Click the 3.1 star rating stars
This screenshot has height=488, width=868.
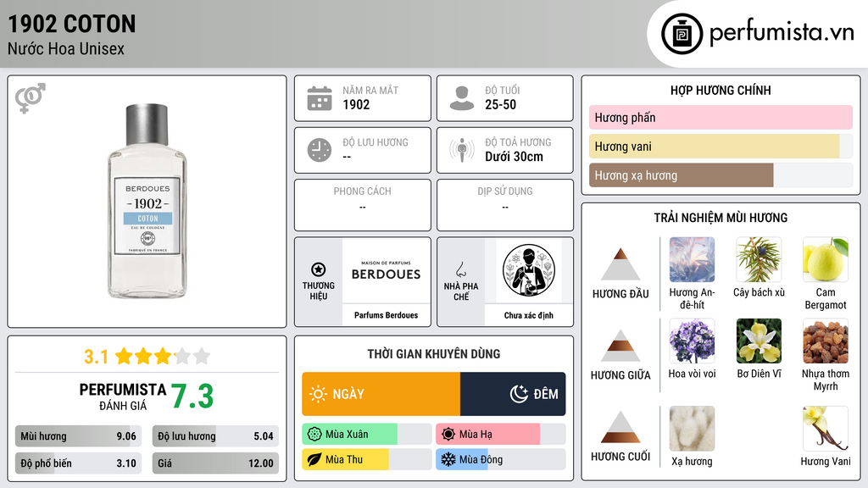163,356
